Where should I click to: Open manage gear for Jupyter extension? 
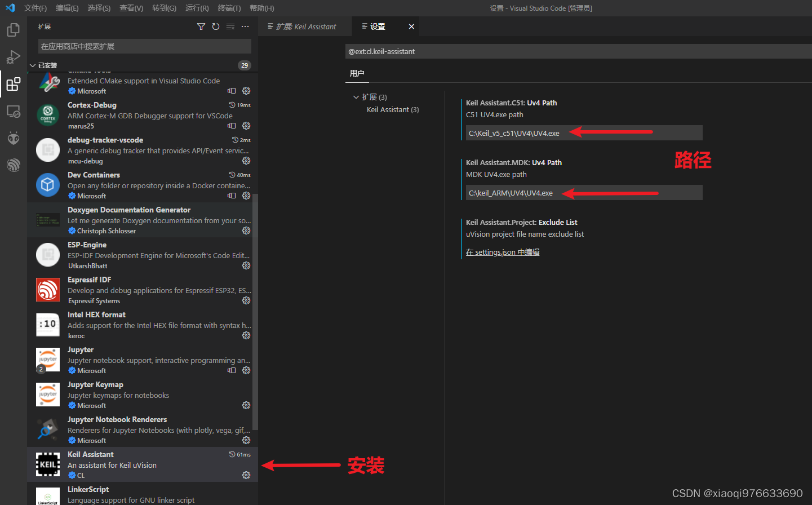click(x=246, y=370)
